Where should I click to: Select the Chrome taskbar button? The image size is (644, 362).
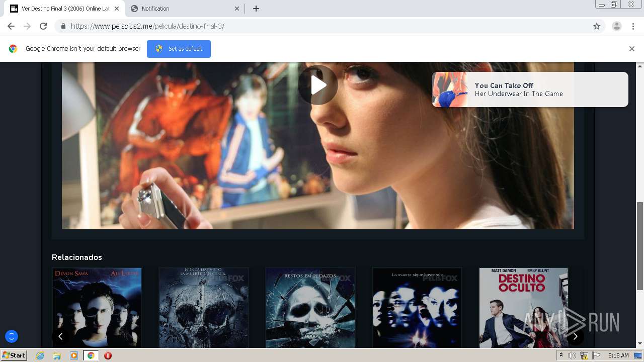click(91, 355)
